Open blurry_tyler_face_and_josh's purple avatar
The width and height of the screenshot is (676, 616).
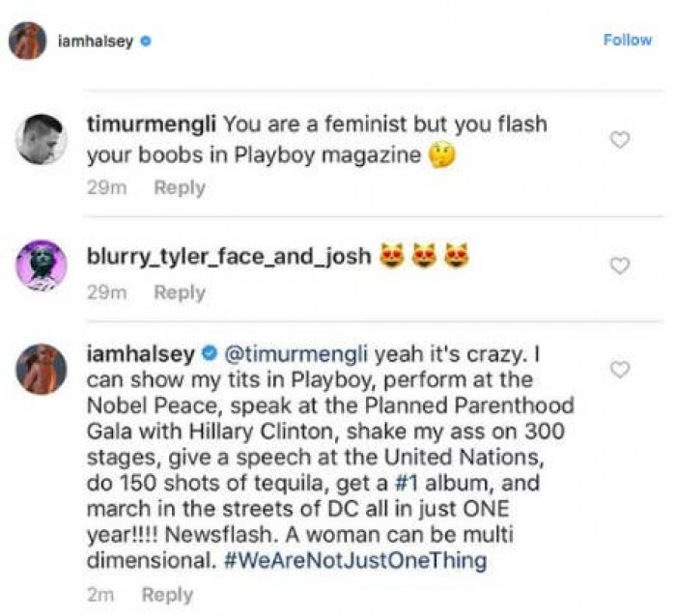tap(41, 265)
